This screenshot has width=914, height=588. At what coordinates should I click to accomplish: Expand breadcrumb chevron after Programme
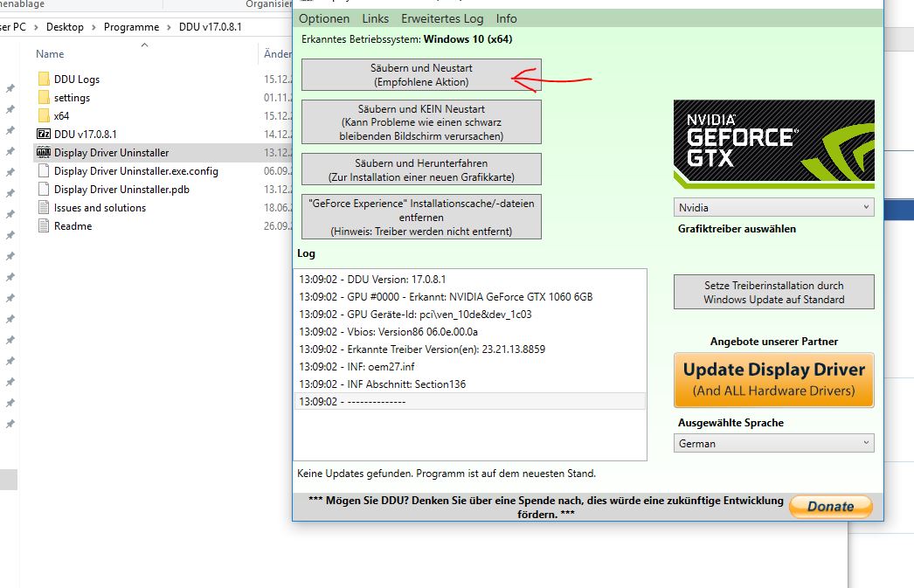click(x=169, y=27)
